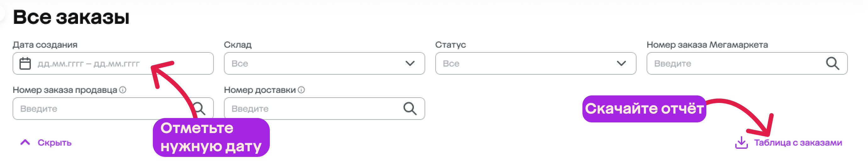Focus the Номер доставки input field

pos(324,109)
